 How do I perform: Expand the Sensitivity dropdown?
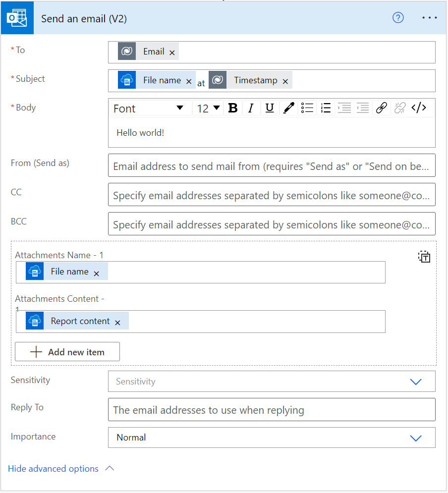pos(415,382)
